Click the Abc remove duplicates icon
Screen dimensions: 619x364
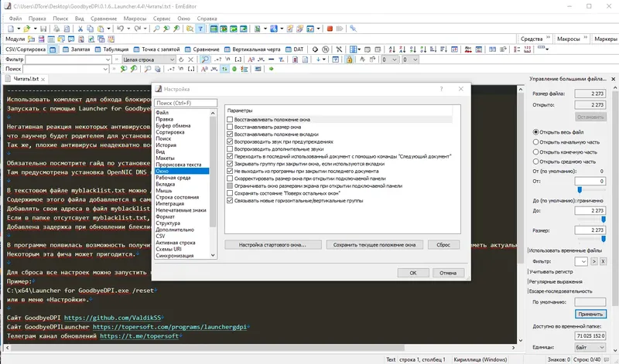pyautogui.click(x=468, y=49)
